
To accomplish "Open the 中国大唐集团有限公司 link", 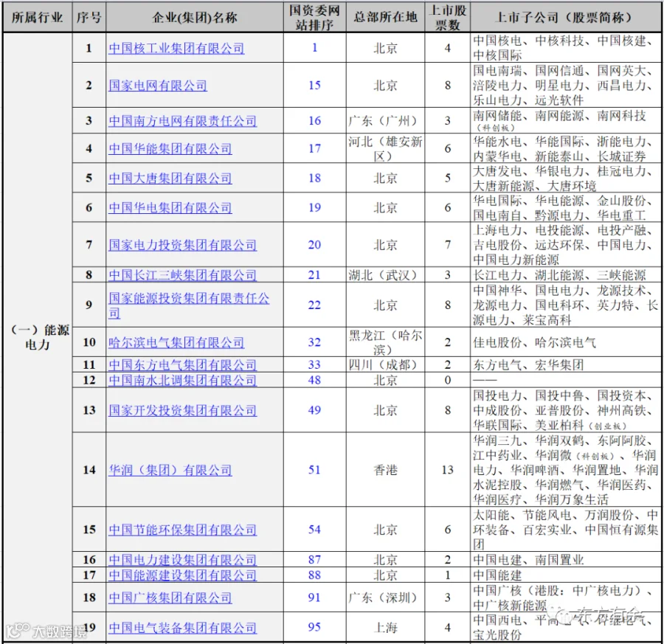I will point(170,179).
